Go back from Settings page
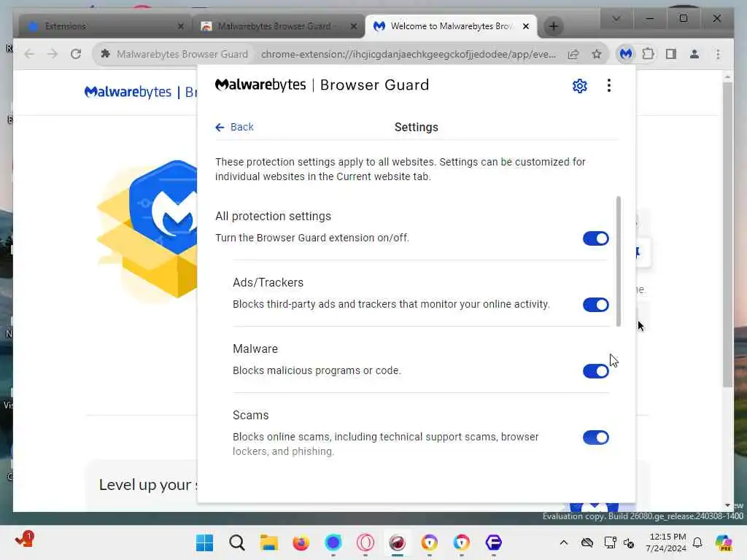Image resolution: width=747 pixels, height=560 pixels. coord(234,127)
